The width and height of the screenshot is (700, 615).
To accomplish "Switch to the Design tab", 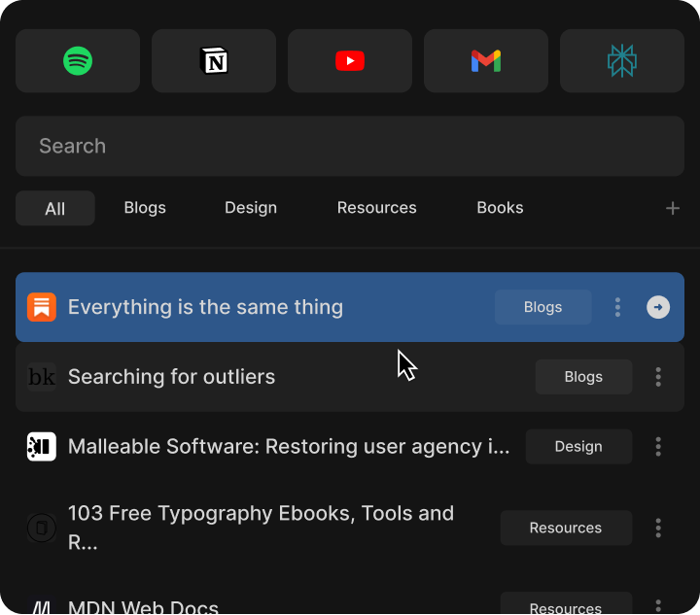I will [251, 208].
